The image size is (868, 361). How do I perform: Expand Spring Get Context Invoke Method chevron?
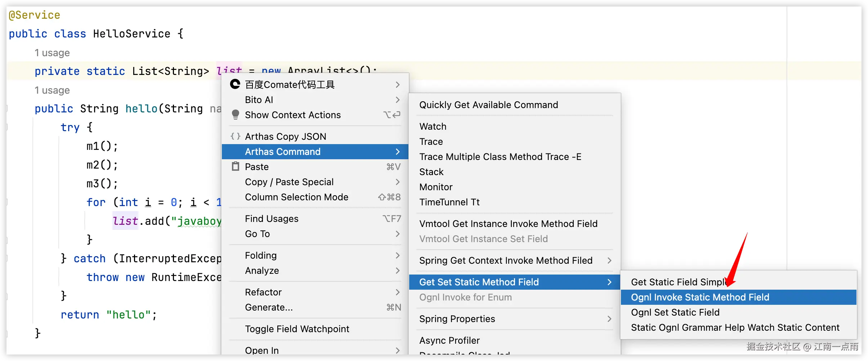coord(609,260)
